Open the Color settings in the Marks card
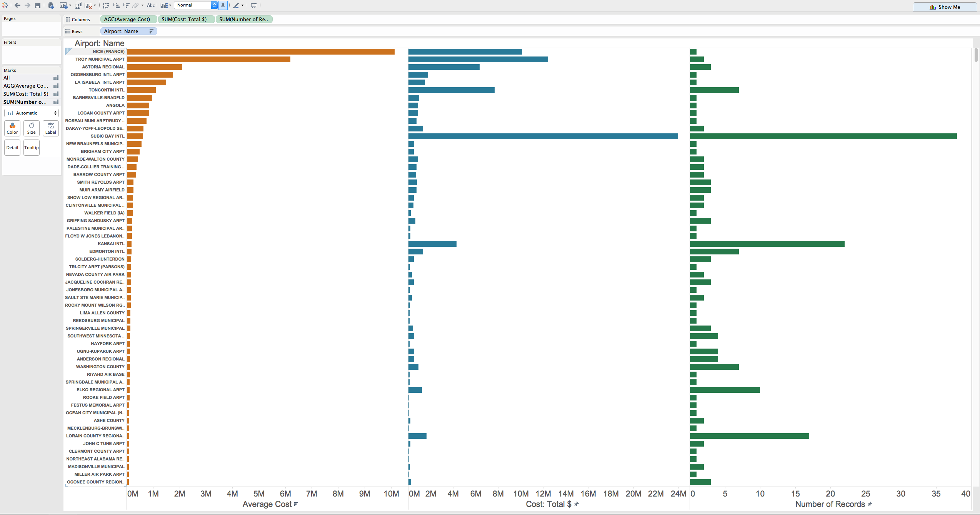 (x=12, y=128)
